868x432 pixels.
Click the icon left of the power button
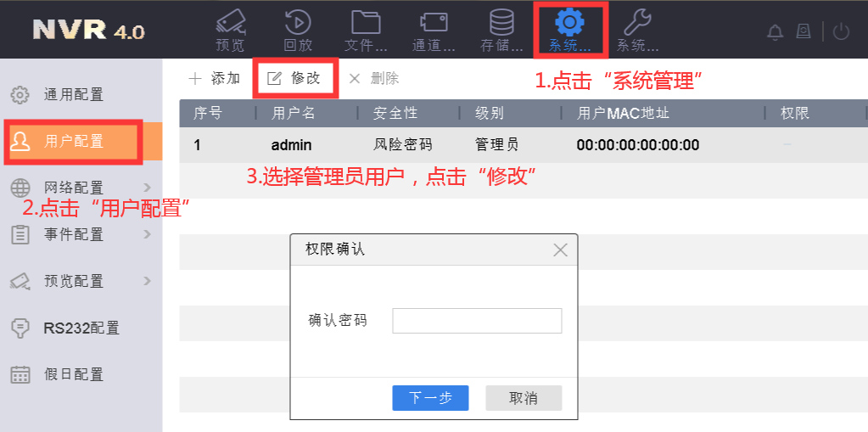pos(803,32)
